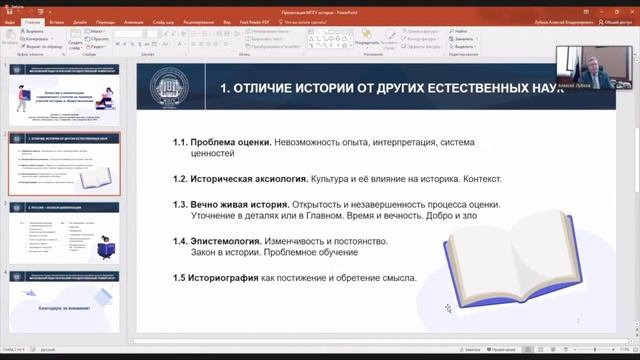
Task: Activate Format Painter (Формат по образцу)
Action: pyautogui.click(x=41, y=47)
